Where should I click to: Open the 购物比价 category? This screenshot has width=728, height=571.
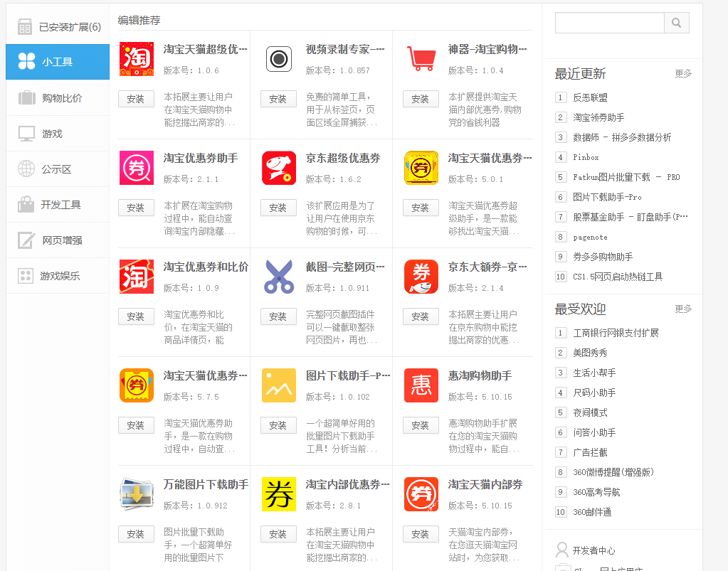[58, 98]
